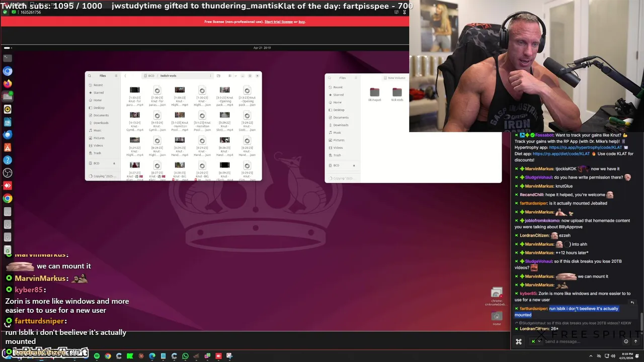Open Pictures in twitch vods window sidebar

(103, 138)
